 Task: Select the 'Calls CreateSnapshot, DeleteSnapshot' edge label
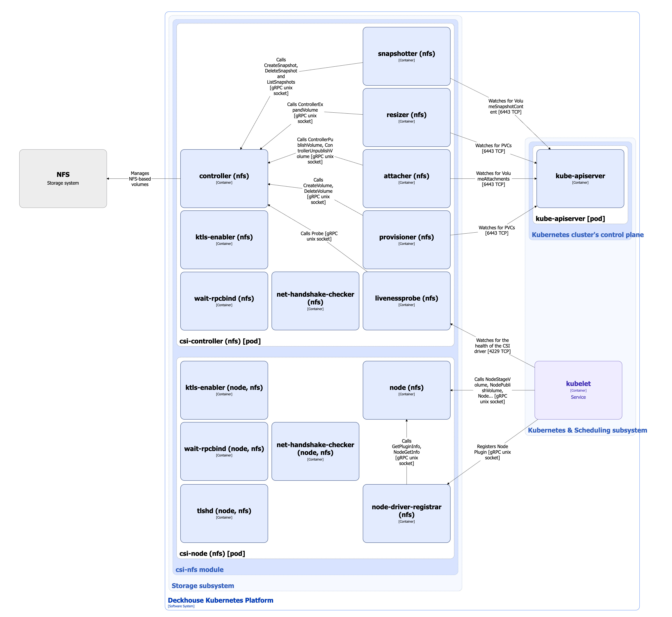point(281,76)
